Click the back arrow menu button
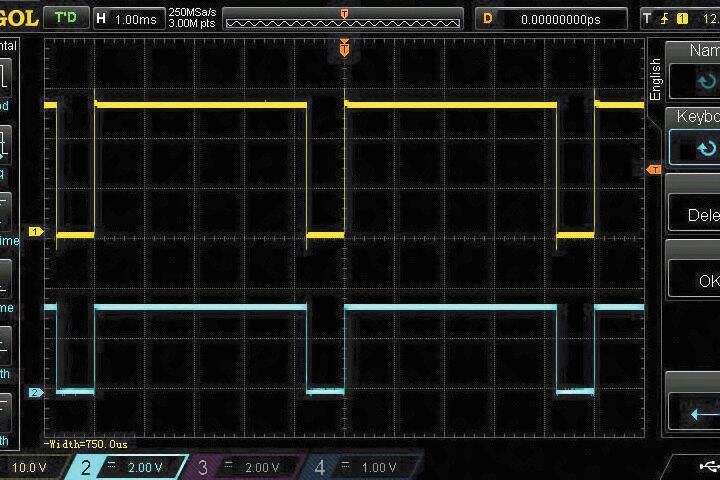Screen dimensions: 720x480 point(694,412)
